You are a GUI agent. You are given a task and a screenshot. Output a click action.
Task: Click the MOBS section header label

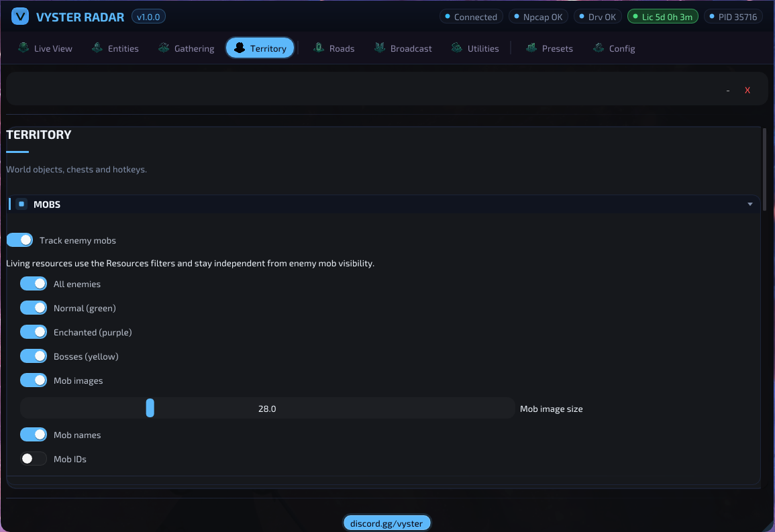pyautogui.click(x=47, y=205)
